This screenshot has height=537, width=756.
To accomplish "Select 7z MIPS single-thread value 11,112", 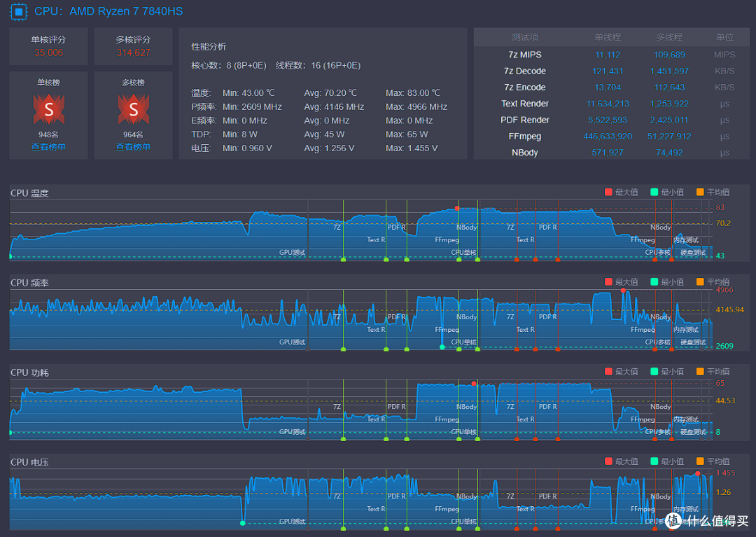I will point(608,55).
